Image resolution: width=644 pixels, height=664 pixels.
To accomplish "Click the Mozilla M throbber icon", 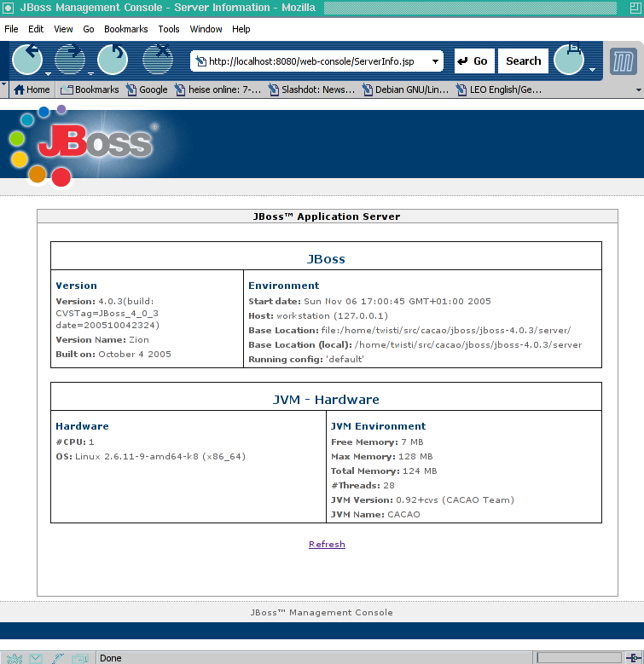I will click(x=624, y=61).
